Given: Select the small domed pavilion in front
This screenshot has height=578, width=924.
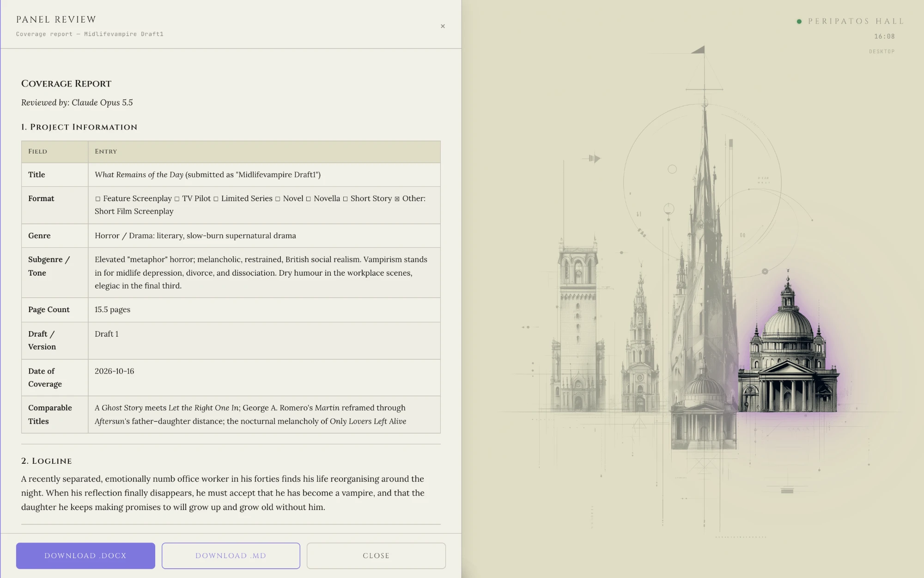Looking at the screenshot, I should pyautogui.click(x=703, y=407).
